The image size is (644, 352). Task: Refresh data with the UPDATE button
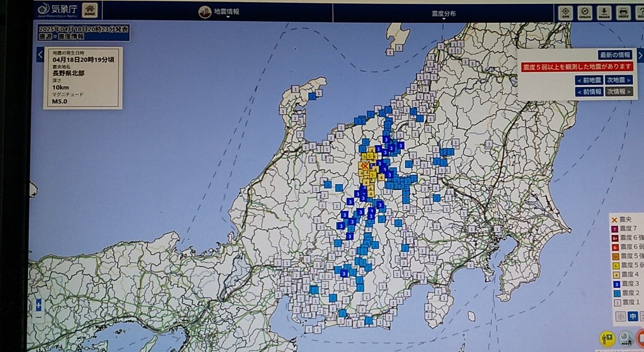coord(585,13)
